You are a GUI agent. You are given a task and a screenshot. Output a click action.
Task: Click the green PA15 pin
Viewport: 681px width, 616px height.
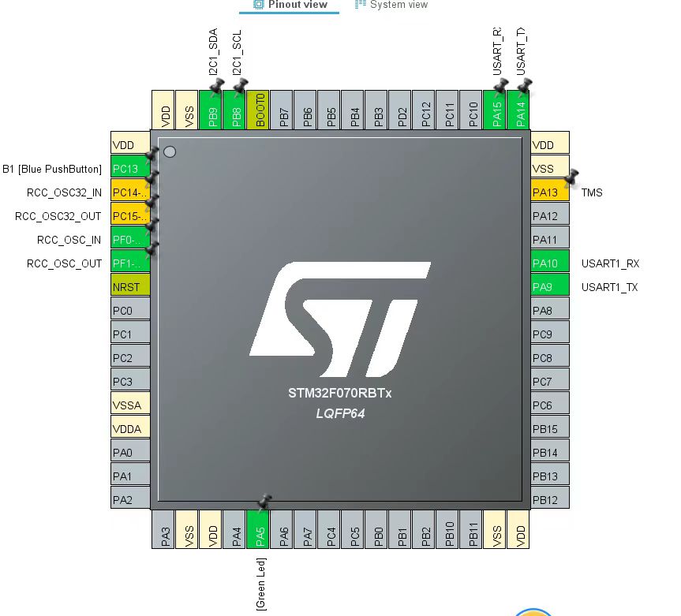[x=495, y=110]
